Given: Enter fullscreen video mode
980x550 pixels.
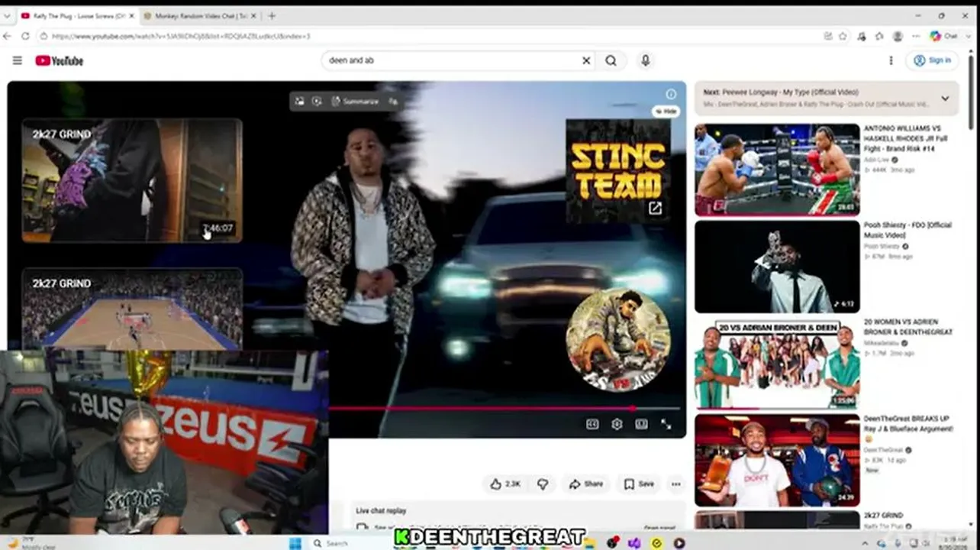Looking at the screenshot, I should click(x=666, y=425).
